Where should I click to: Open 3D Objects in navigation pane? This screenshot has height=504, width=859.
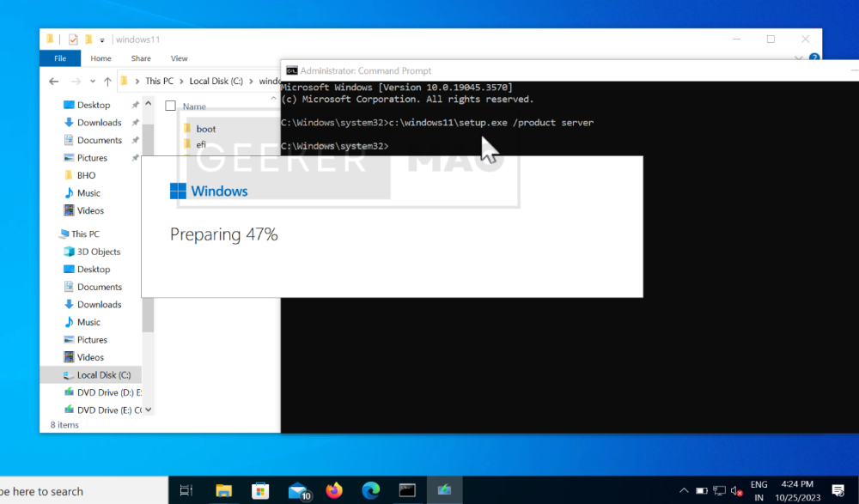pos(98,252)
